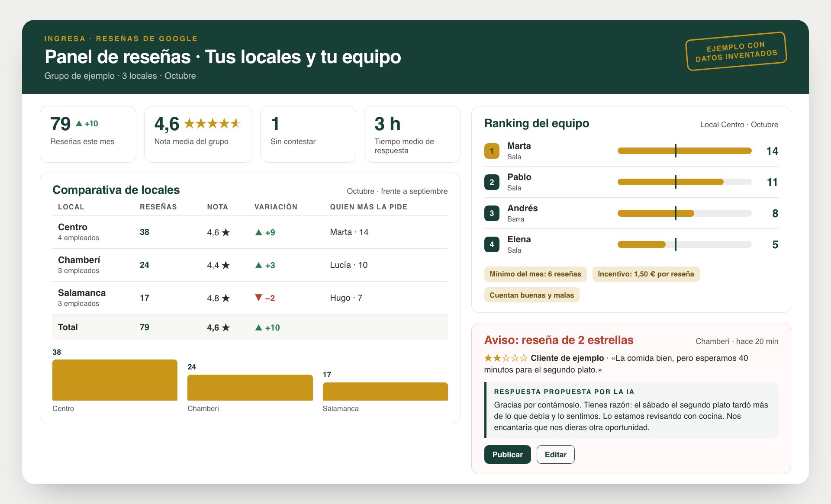Click the 'Incentivo: 1,50 € por reseña' tag
The height and width of the screenshot is (504, 831).
click(x=646, y=274)
